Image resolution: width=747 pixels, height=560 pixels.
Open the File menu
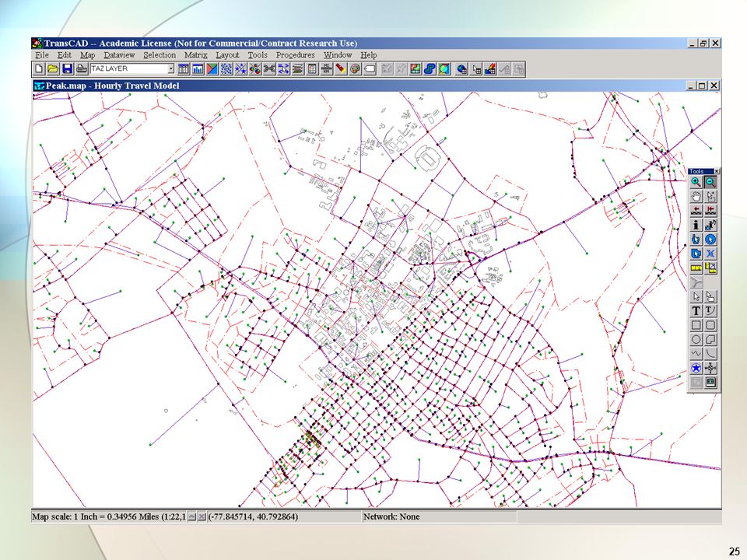[42, 55]
